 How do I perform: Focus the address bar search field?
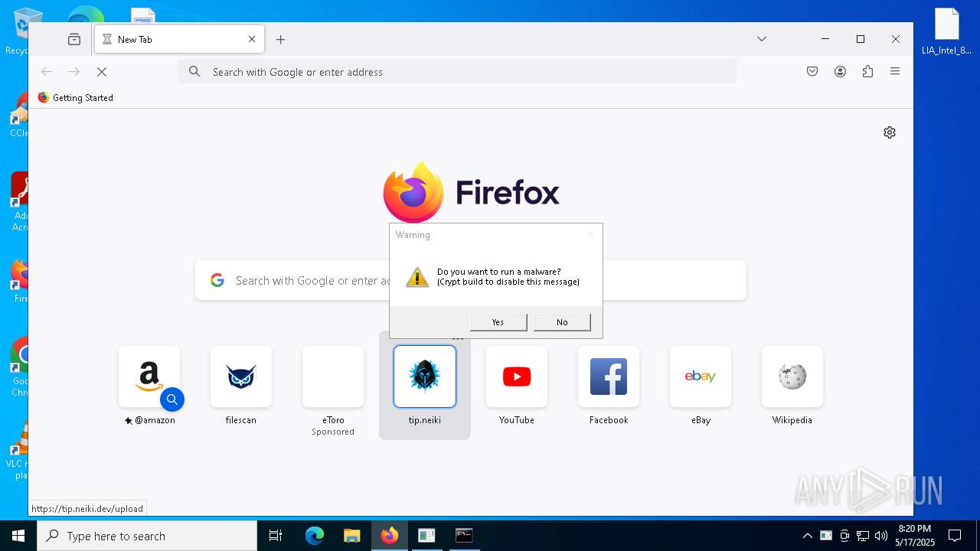457,72
